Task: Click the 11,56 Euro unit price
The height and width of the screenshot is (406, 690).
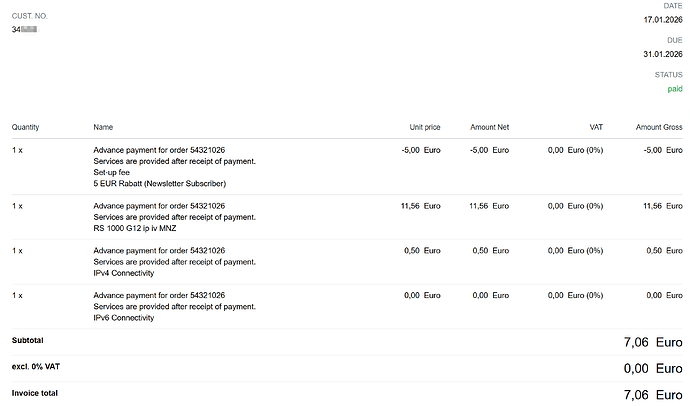Action: 421,206
